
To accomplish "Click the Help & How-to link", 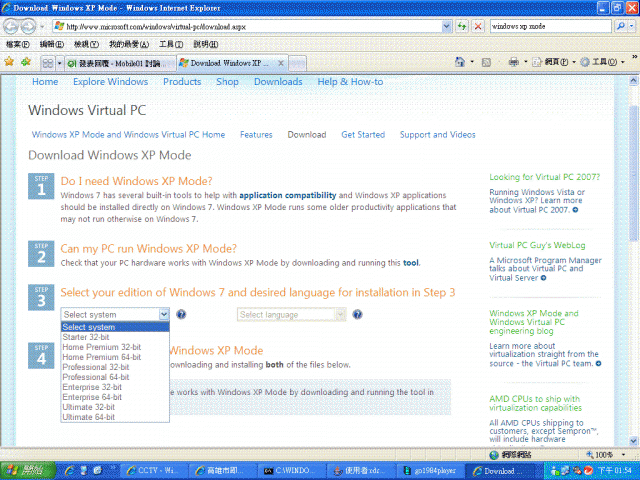I will click(350, 82).
